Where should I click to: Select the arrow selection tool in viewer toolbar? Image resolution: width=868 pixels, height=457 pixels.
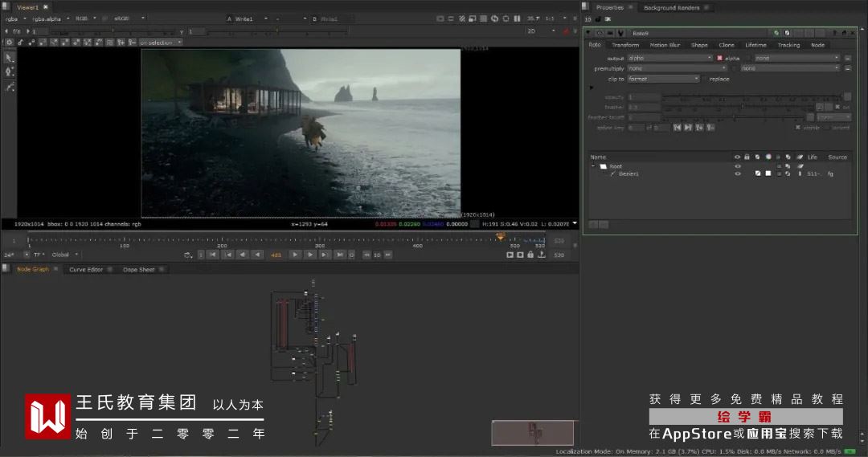[10, 58]
